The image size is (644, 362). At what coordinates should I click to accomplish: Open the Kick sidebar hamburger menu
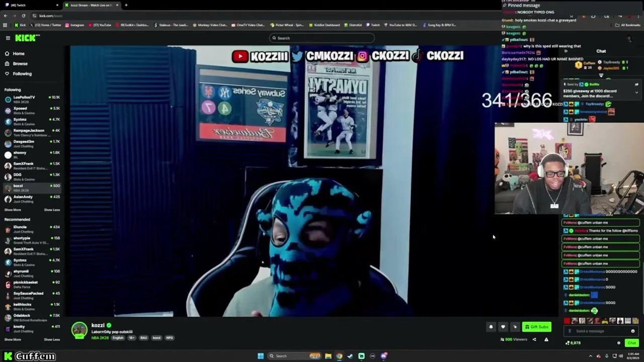point(8,38)
